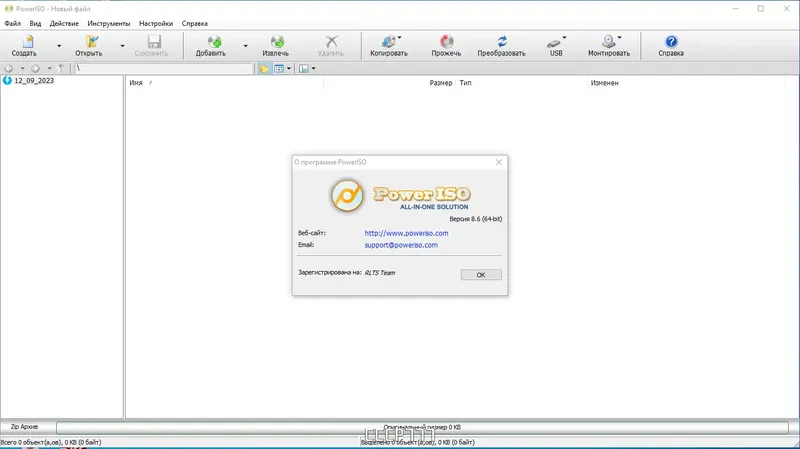Open the Файл menu
The width and height of the screenshot is (800, 449).
(13, 23)
